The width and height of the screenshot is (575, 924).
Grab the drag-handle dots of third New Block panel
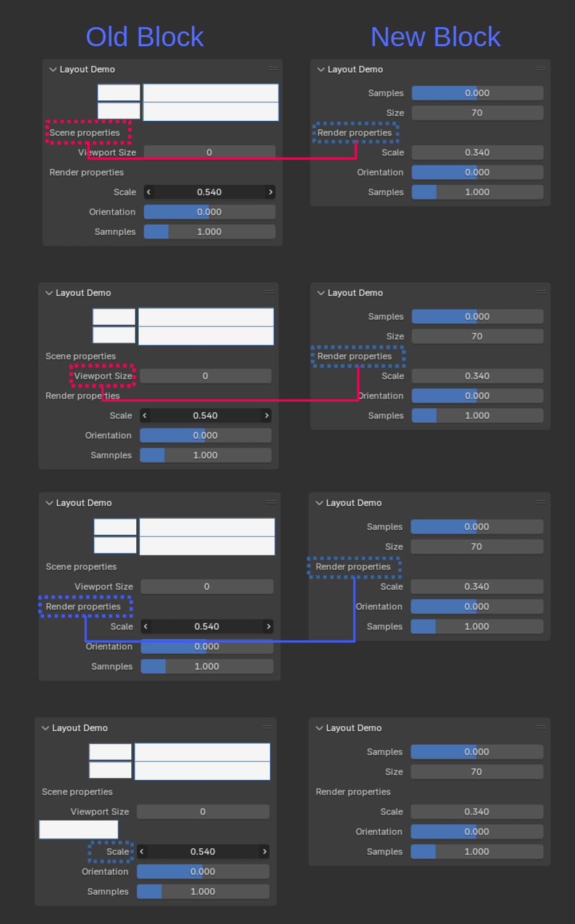(541, 502)
